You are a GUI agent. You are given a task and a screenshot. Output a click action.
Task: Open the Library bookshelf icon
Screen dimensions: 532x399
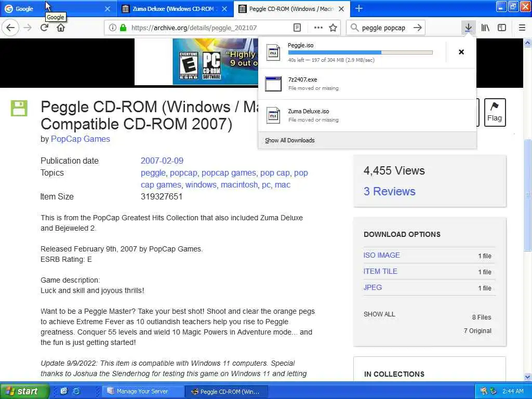tap(485, 28)
